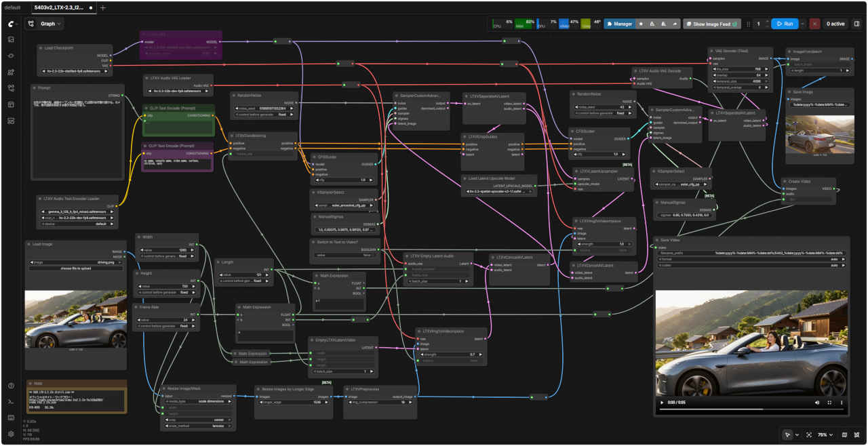This screenshot has width=868, height=446.
Task: Click the 0 active jobs button
Action: pos(835,24)
